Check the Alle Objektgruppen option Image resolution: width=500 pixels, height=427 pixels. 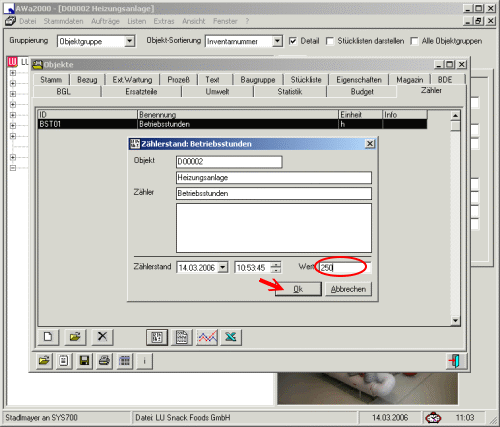414,41
